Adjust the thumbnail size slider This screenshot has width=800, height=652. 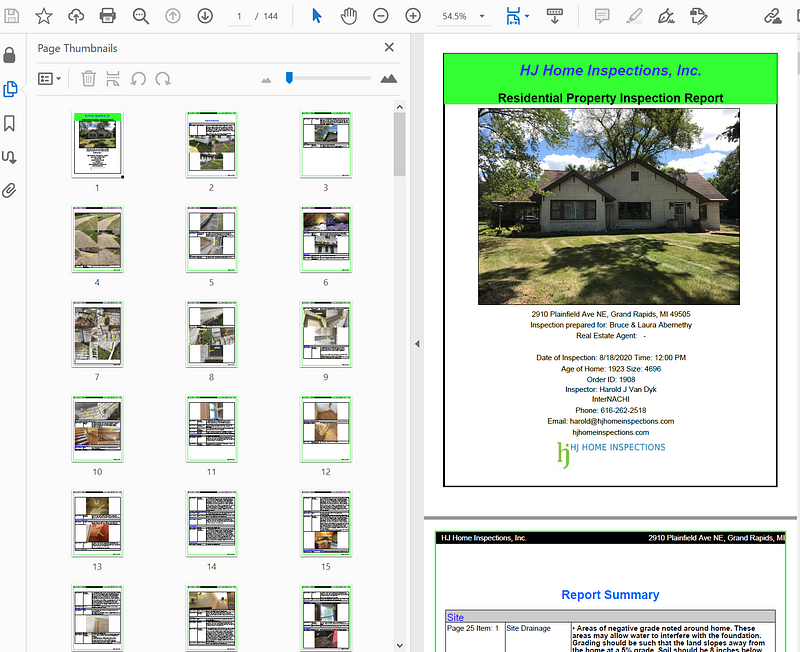pos(289,78)
